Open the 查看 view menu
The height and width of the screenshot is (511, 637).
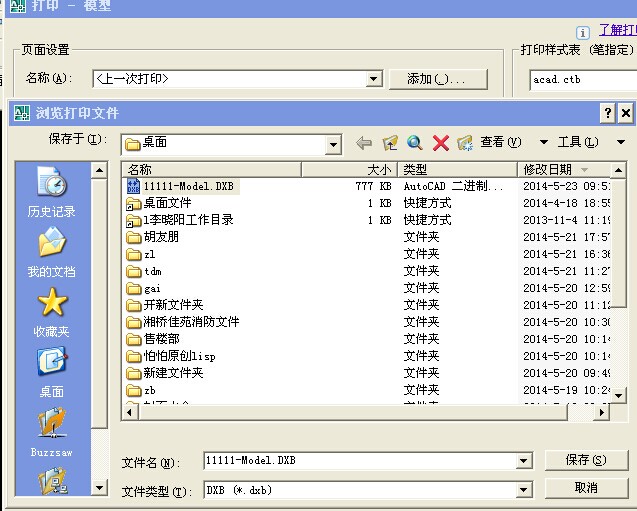[501, 143]
